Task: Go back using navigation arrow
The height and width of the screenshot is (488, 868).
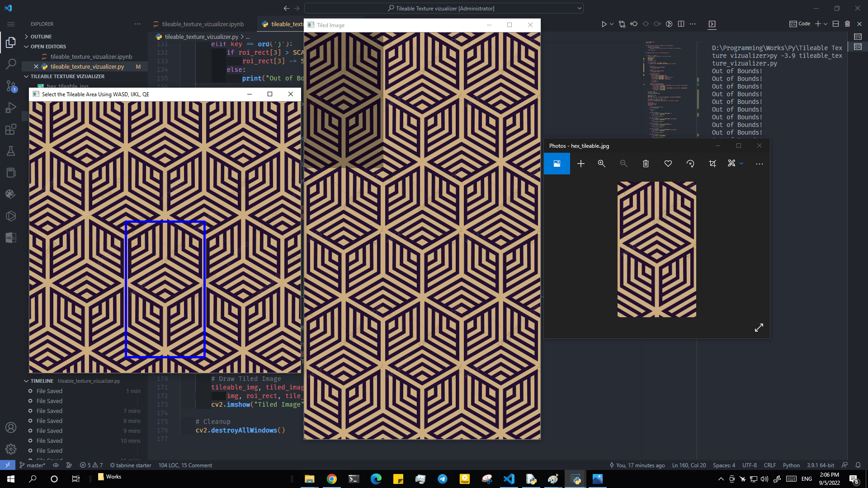Action: pos(286,8)
